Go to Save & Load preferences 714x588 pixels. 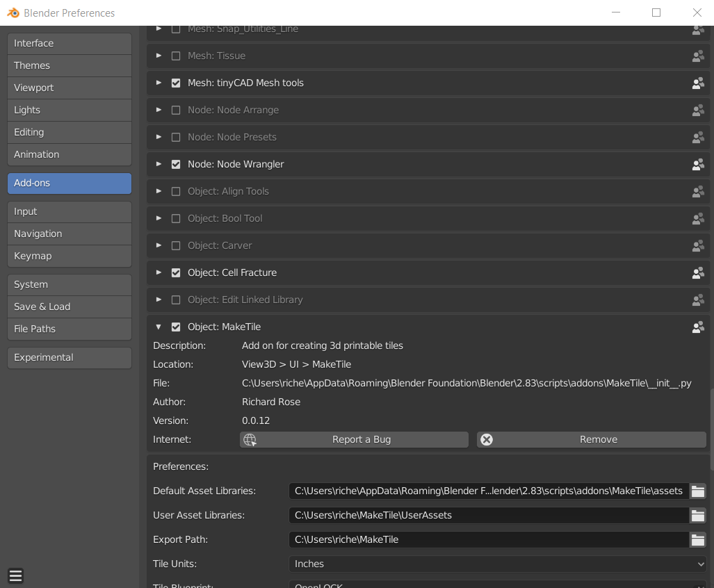point(70,307)
